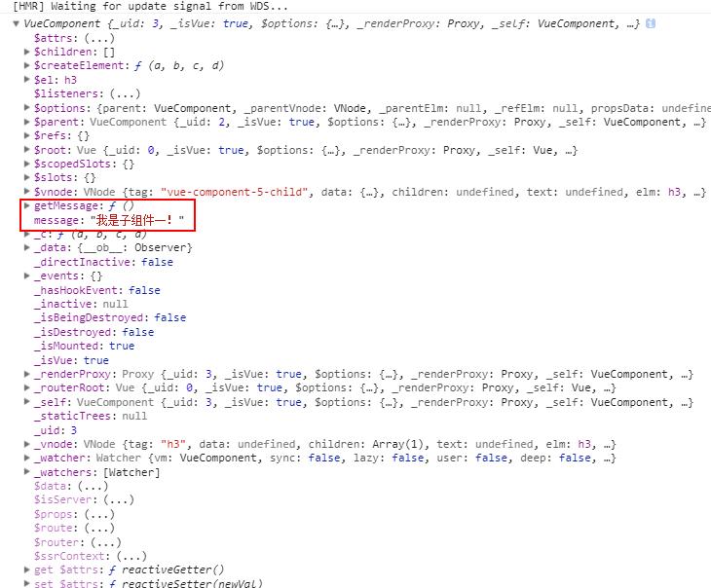This screenshot has width=711, height=588.
Task: Expand the $root Vue instance
Action: pos(27,150)
